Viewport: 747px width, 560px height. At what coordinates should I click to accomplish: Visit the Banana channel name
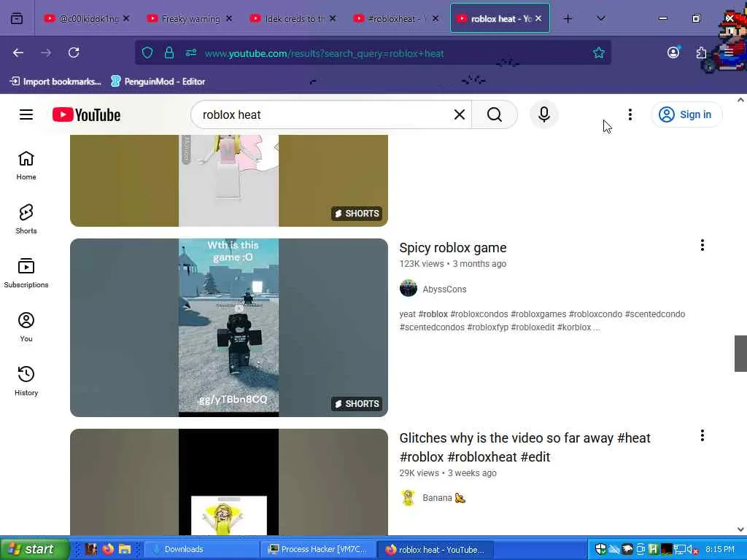click(x=444, y=497)
